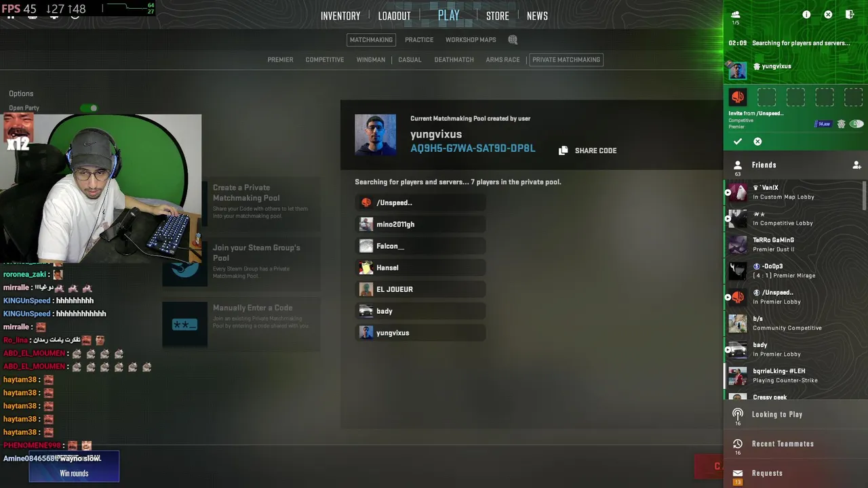This screenshot has width=868, height=488.
Task: Switch to the Workshop Maps tab
Action: click(471, 40)
